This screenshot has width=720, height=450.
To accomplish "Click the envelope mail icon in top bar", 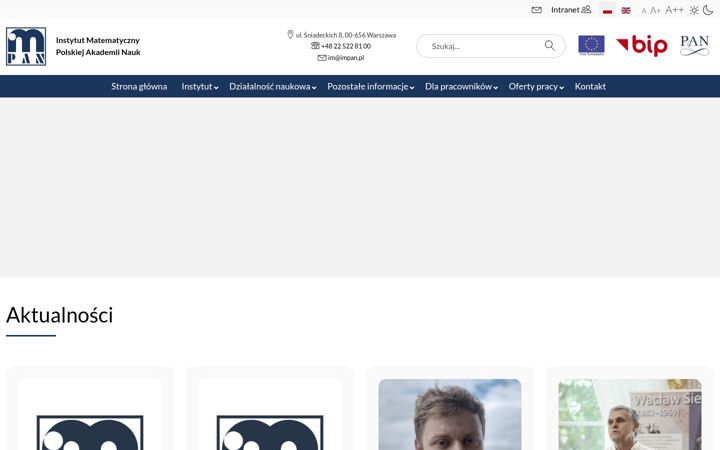I will 536,10.
